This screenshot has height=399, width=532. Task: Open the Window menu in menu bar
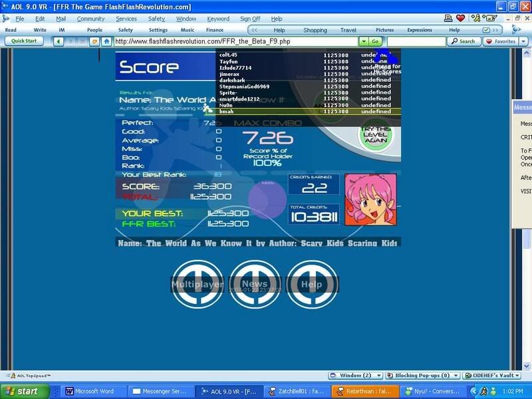(x=186, y=19)
